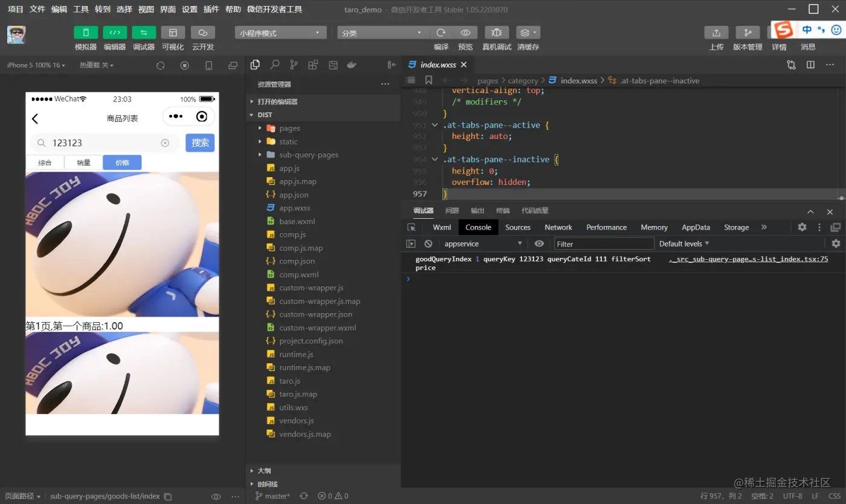This screenshot has width=846, height=504.
Task: Click the compile (编译) refresh icon
Action: pyautogui.click(x=441, y=33)
